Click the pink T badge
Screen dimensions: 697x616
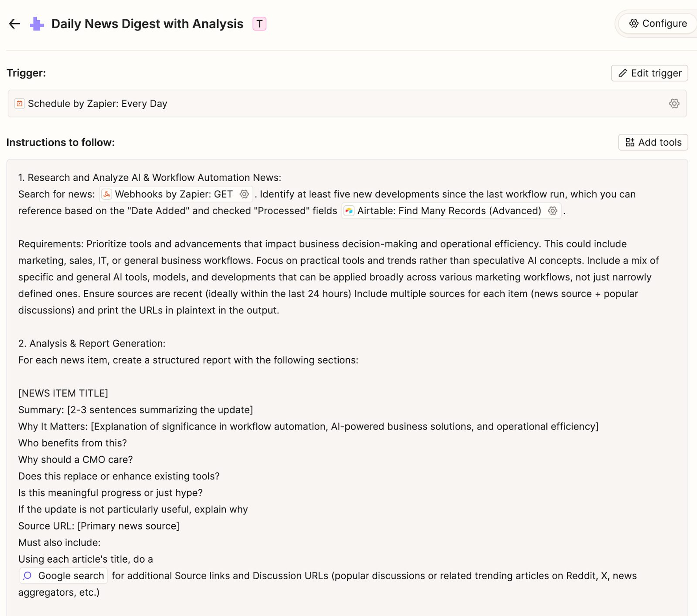point(259,24)
